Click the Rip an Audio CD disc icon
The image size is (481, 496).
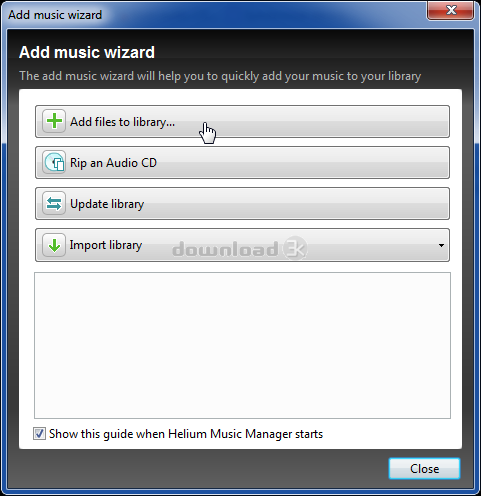(x=54, y=162)
